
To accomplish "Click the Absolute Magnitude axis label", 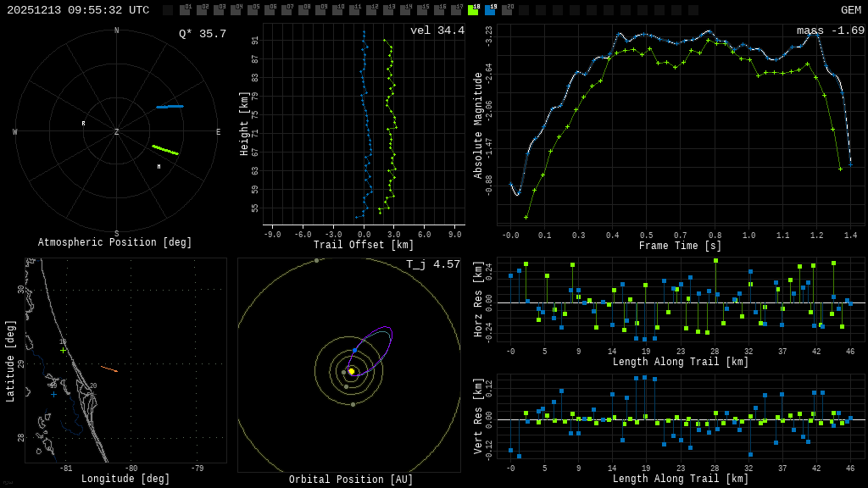I will point(478,125).
